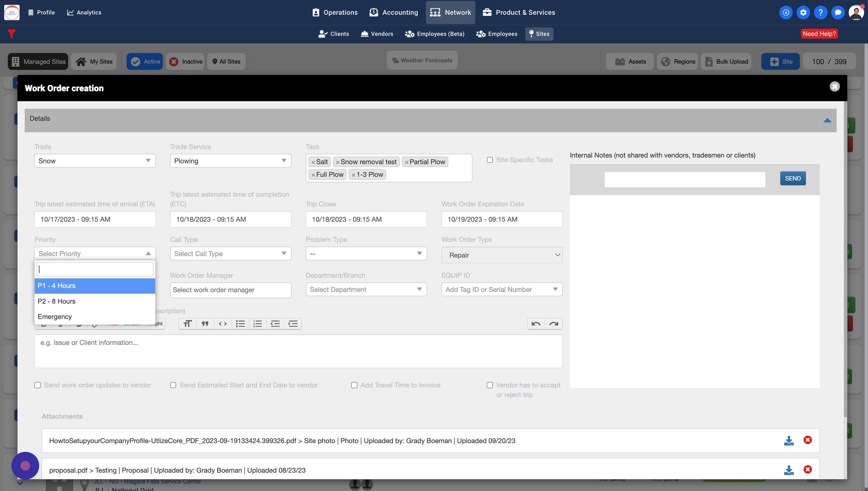
Task: Click the red filter funnel icon
Action: 11,34
